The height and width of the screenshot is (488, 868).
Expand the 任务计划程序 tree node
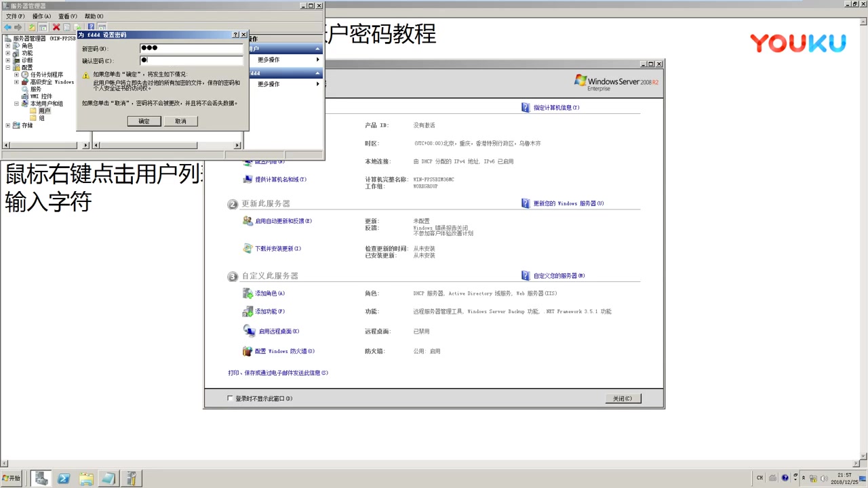(16, 75)
